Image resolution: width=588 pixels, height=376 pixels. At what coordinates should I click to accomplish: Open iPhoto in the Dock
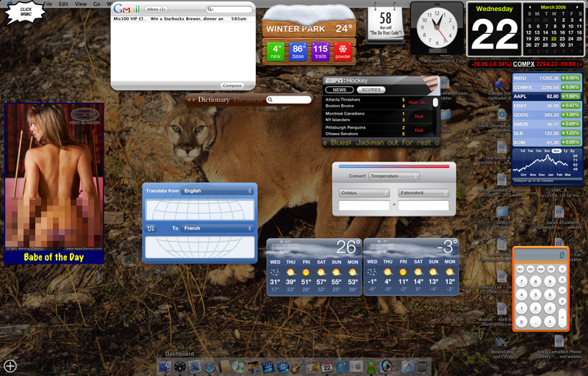254,366
